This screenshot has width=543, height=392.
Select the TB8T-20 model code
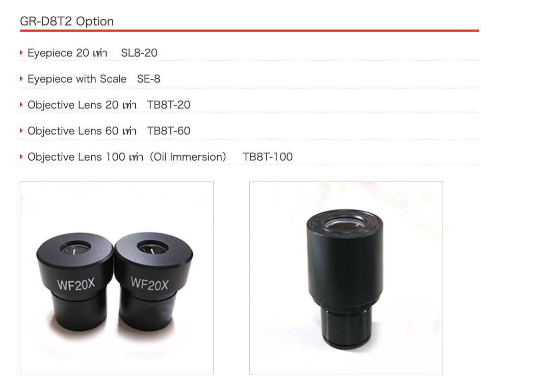click(x=169, y=105)
